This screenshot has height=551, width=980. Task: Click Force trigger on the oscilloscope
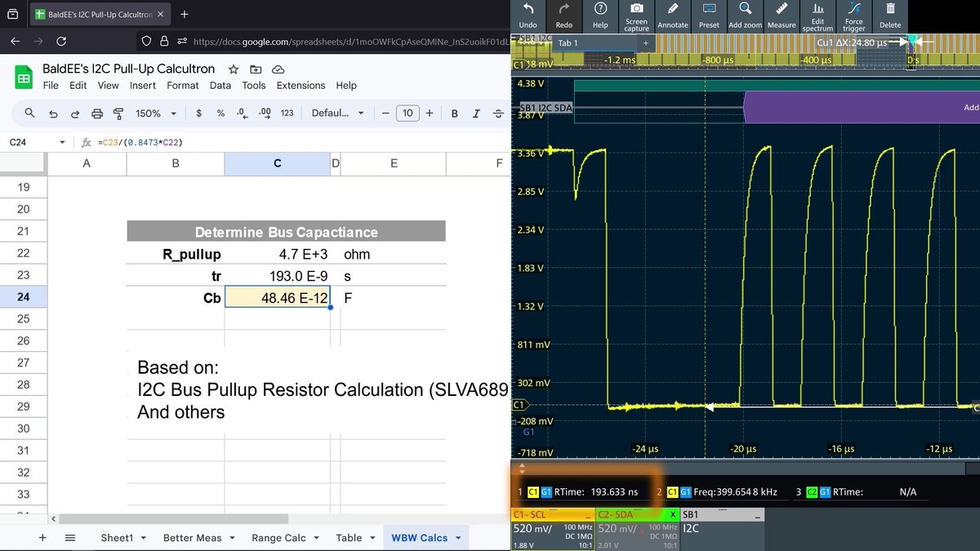click(854, 15)
